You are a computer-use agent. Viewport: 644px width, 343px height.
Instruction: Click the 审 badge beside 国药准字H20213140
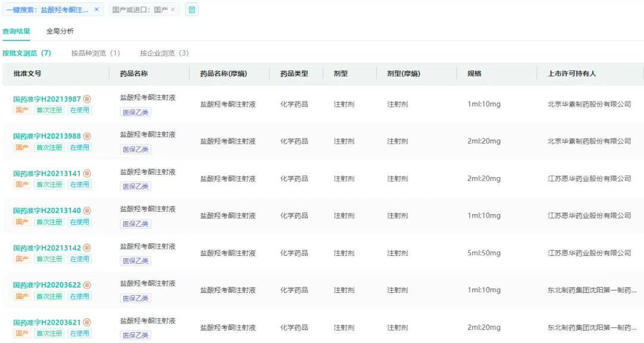[x=87, y=211]
